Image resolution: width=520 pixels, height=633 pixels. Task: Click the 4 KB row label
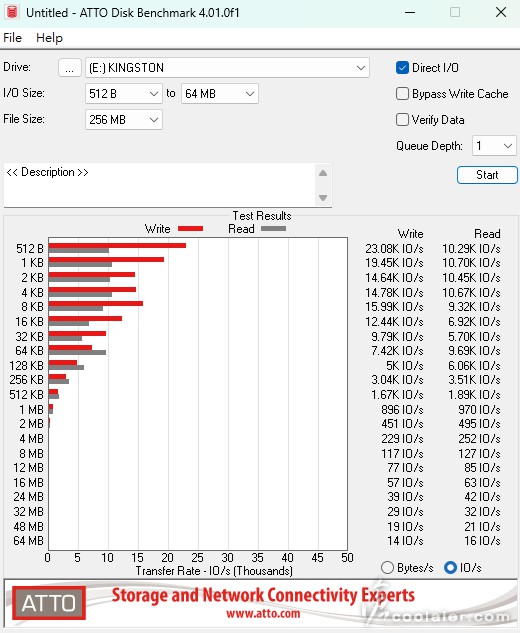click(32, 292)
